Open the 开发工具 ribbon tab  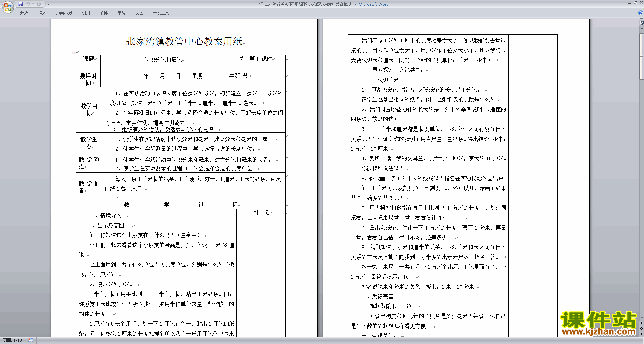coord(161,13)
